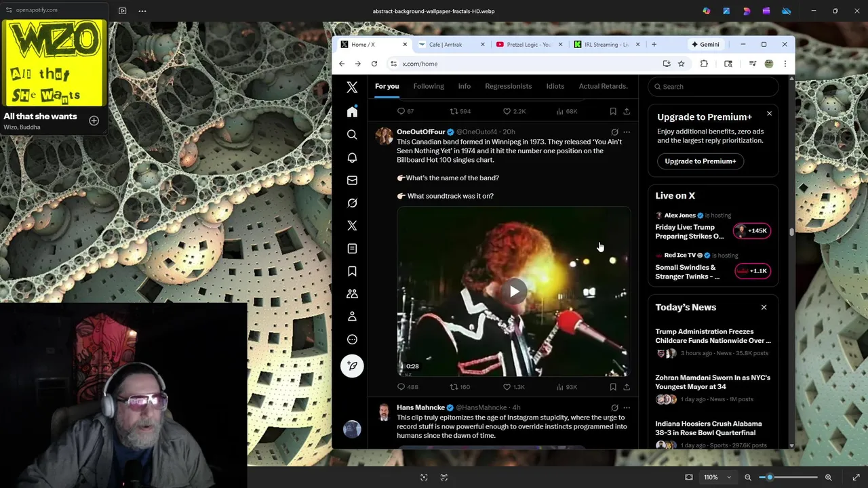This screenshot has width=868, height=488.
Task: Bookmark this page with Chrome star icon
Action: coord(681,64)
